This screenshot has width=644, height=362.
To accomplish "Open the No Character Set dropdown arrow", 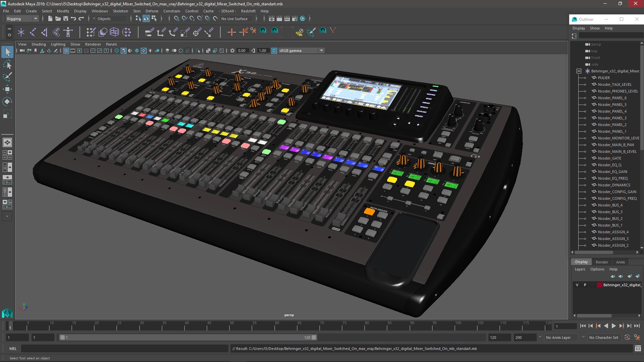I will click(x=583, y=338).
